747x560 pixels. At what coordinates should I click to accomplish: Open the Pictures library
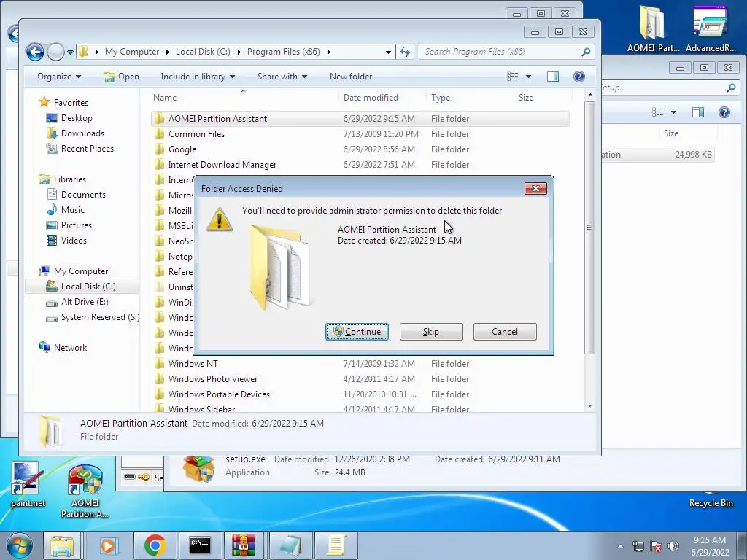point(76,225)
